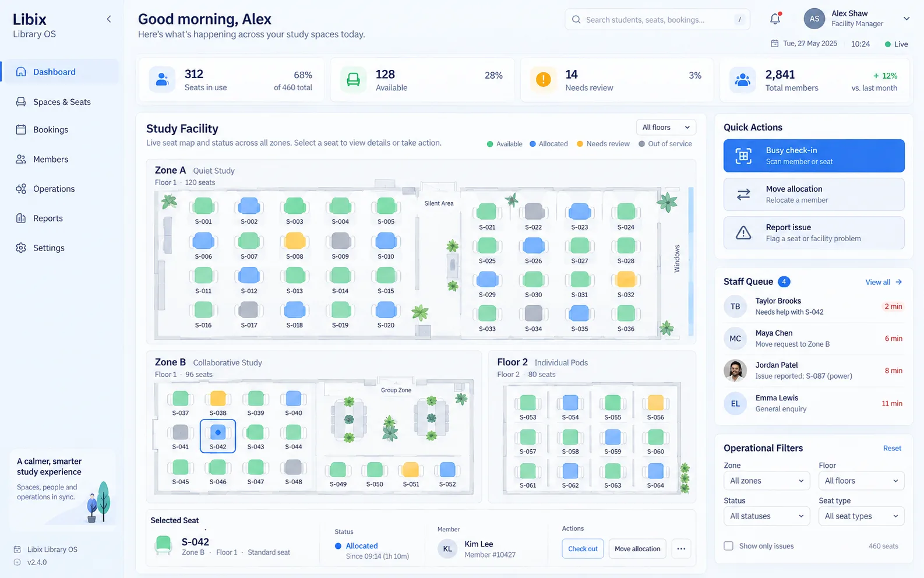This screenshot has height=578, width=924.
Task: Click the notification bell icon
Action: coord(775,19)
